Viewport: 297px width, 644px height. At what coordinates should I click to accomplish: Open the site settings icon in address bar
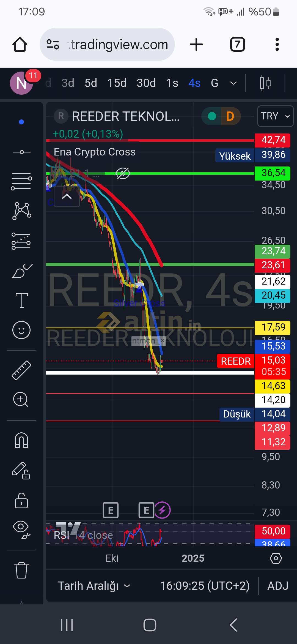(53, 44)
